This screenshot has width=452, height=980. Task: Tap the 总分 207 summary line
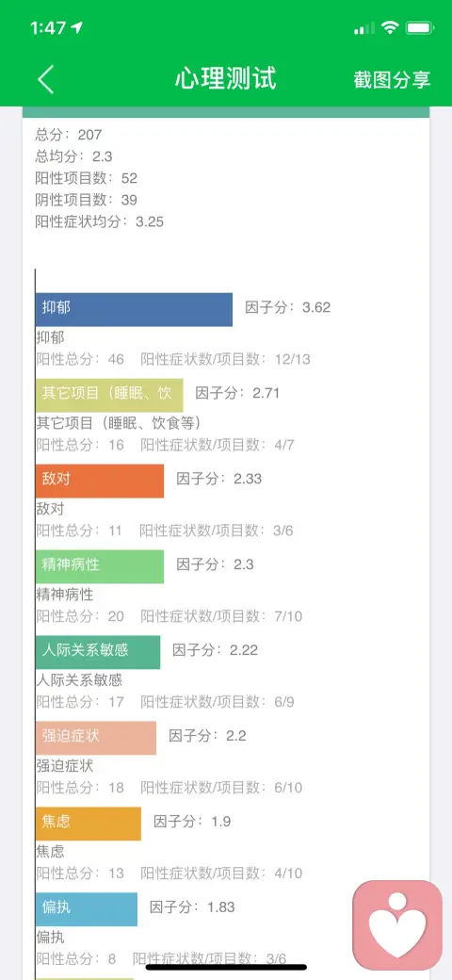coord(69,135)
